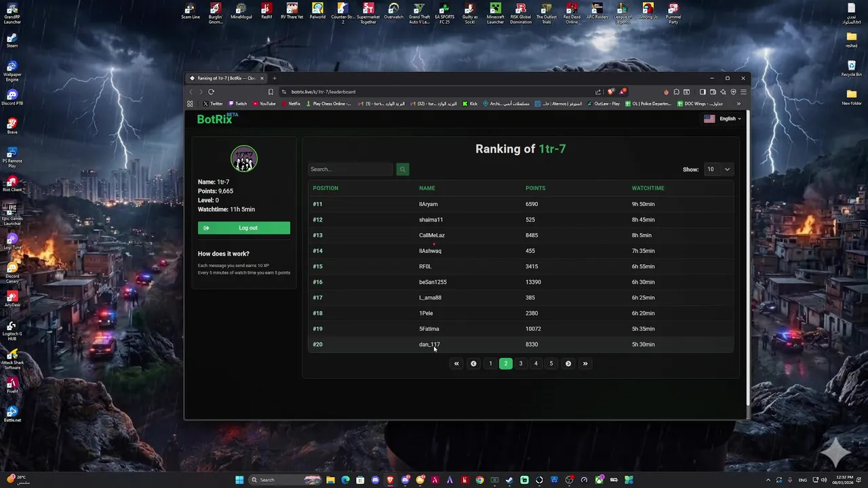Click current page 2 pagination button
The height and width of the screenshot is (488, 868).
coord(506,364)
